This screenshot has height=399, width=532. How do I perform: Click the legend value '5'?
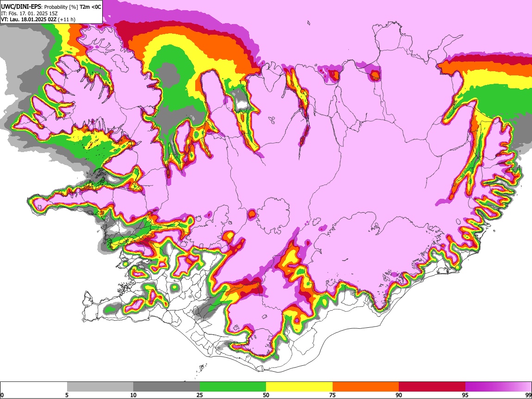67,395
